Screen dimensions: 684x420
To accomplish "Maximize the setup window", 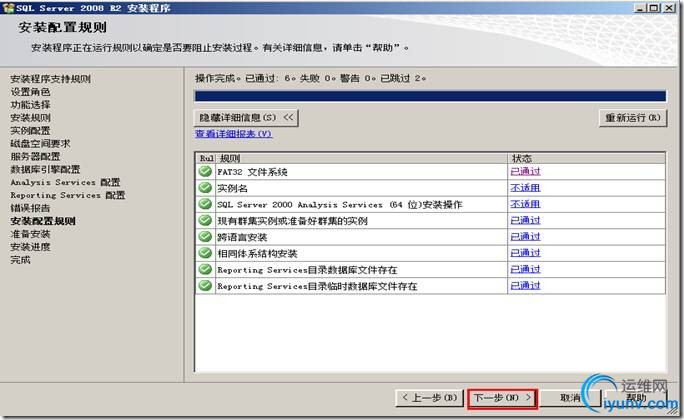I will click(x=654, y=7).
